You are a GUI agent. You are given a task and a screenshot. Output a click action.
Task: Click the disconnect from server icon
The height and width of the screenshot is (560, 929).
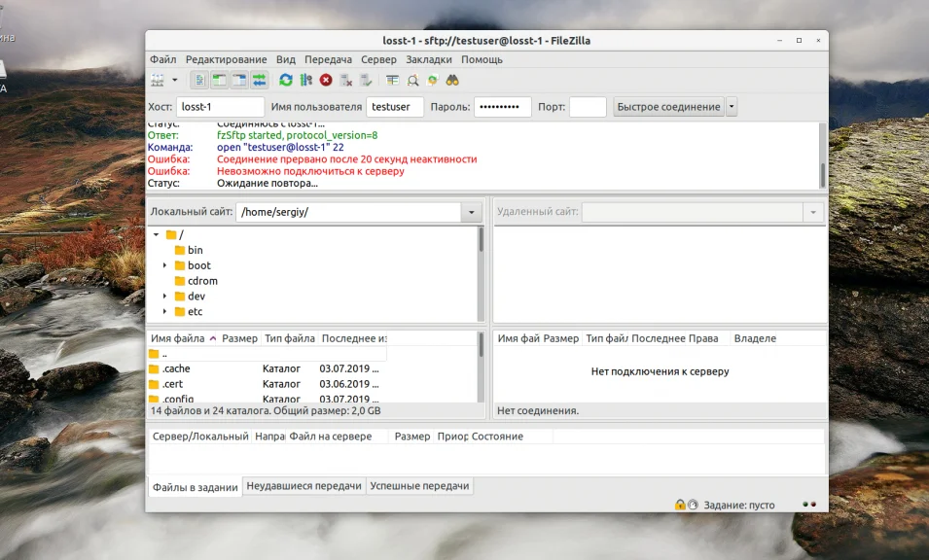click(x=345, y=80)
